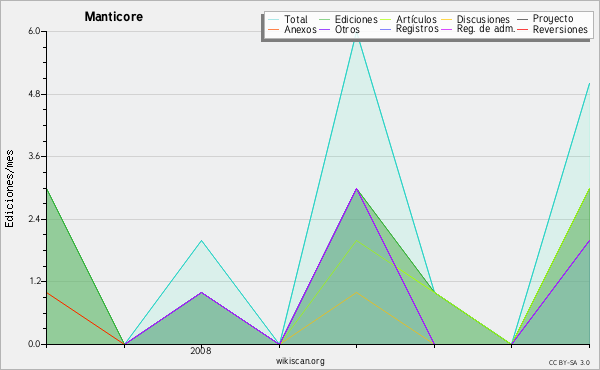Click the Total legend label
The width and height of the screenshot is (600, 370).
pos(295,19)
